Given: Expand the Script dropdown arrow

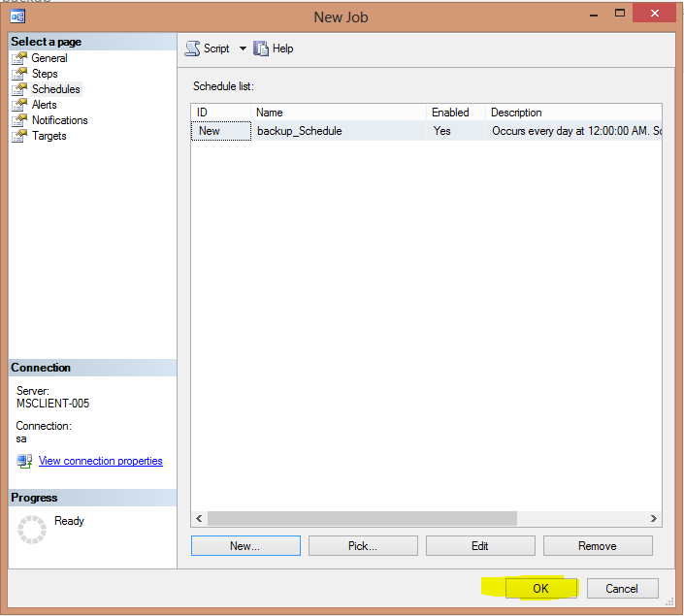Looking at the screenshot, I should (x=243, y=49).
